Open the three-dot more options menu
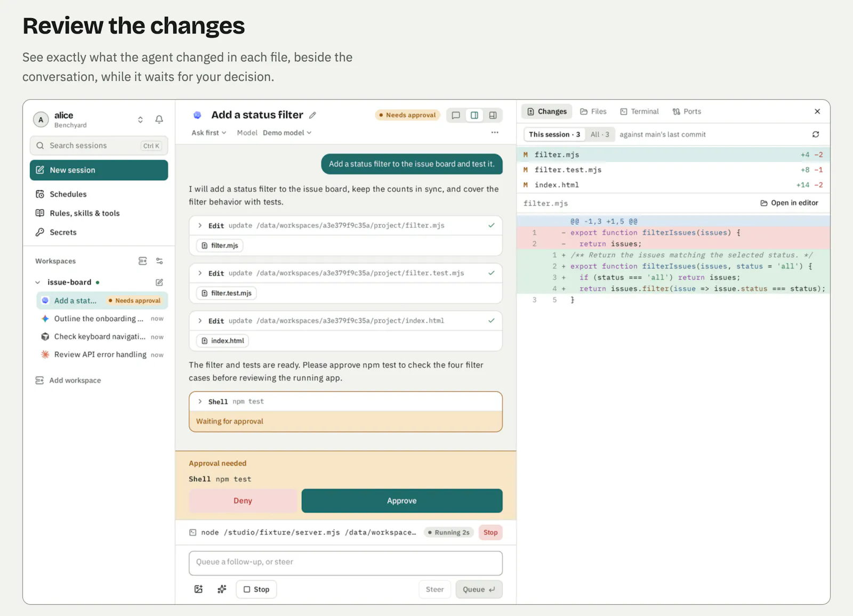 coord(495,133)
